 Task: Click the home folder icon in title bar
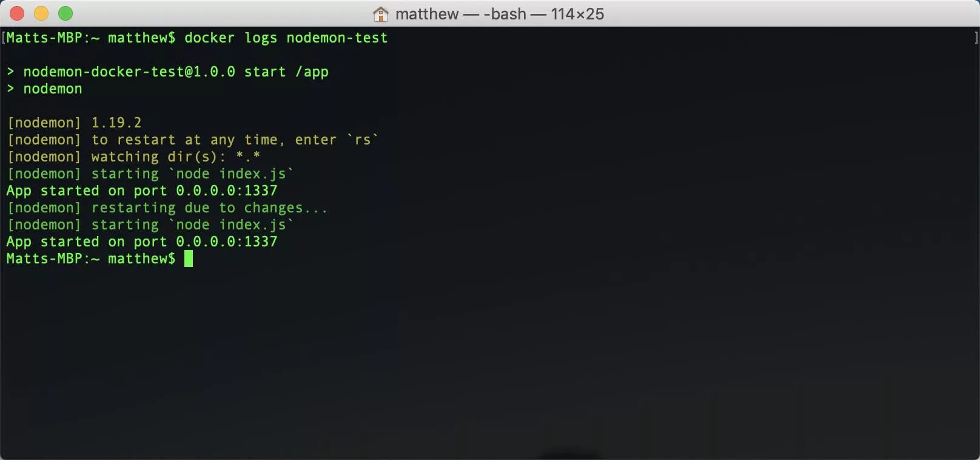click(x=380, y=14)
